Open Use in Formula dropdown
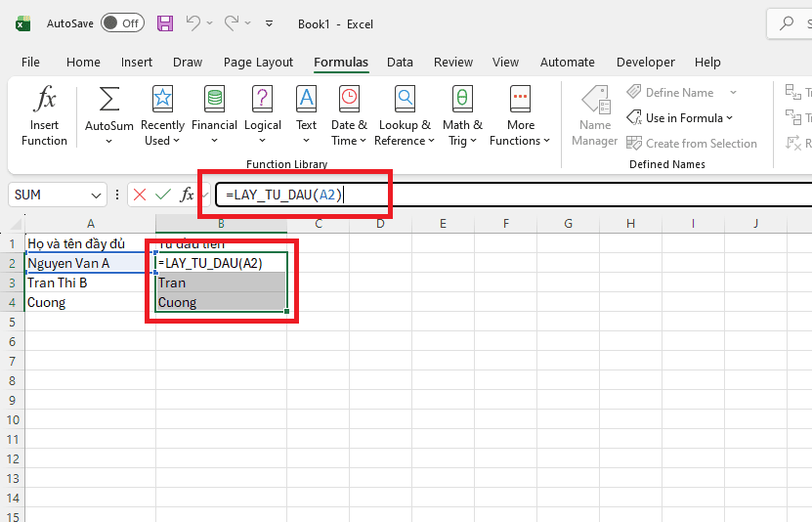Image resolution: width=812 pixels, height=522 pixels. click(679, 118)
